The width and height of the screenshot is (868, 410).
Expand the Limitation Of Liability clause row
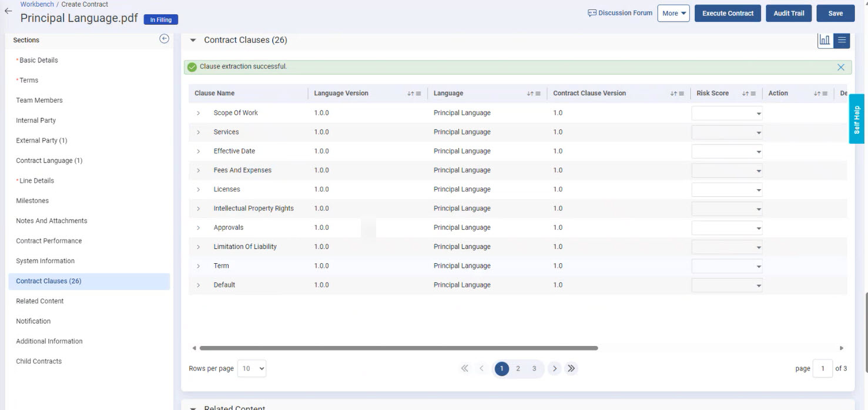point(199,247)
